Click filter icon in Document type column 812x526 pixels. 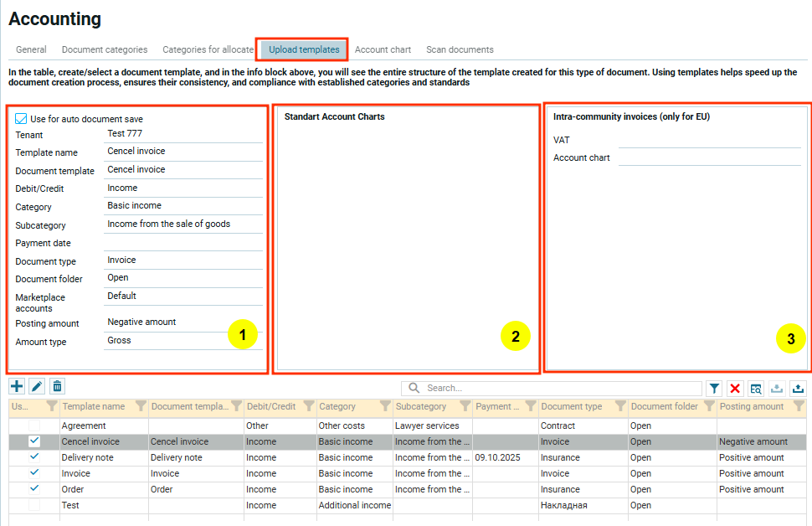coord(619,406)
